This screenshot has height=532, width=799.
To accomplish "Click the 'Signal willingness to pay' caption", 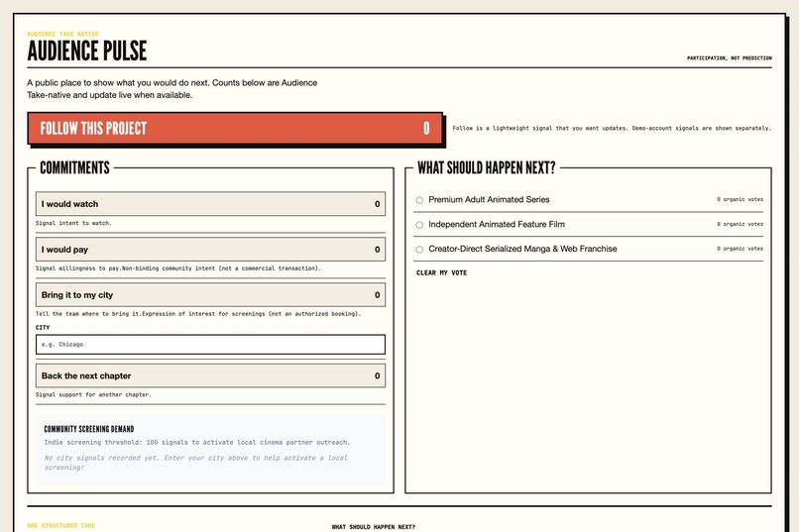I will click(x=178, y=268).
